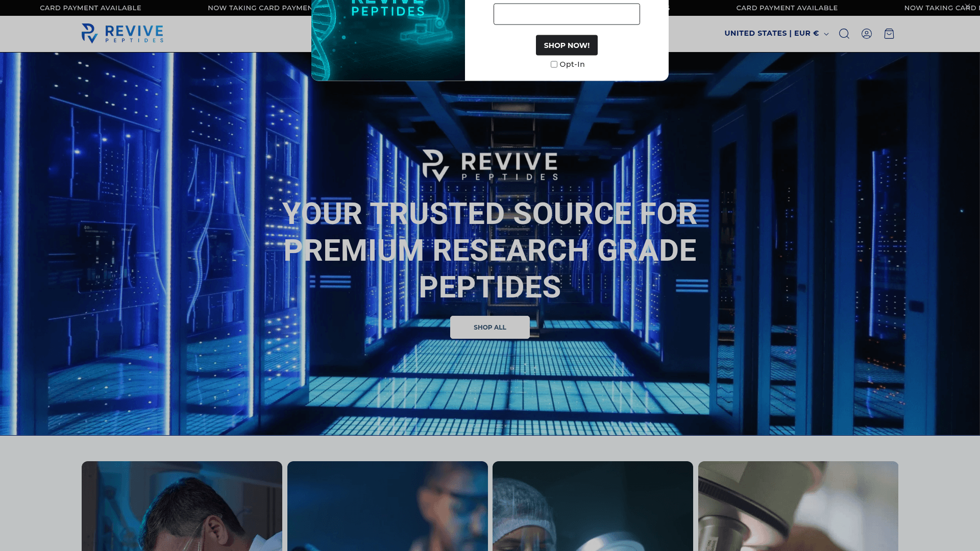The width and height of the screenshot is (980, 551).
Task: Open the third card with hairnet worker
Action: (593, 506)
